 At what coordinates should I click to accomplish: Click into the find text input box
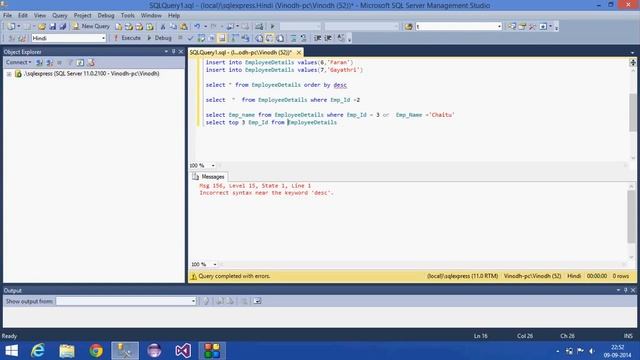[456, 27]
